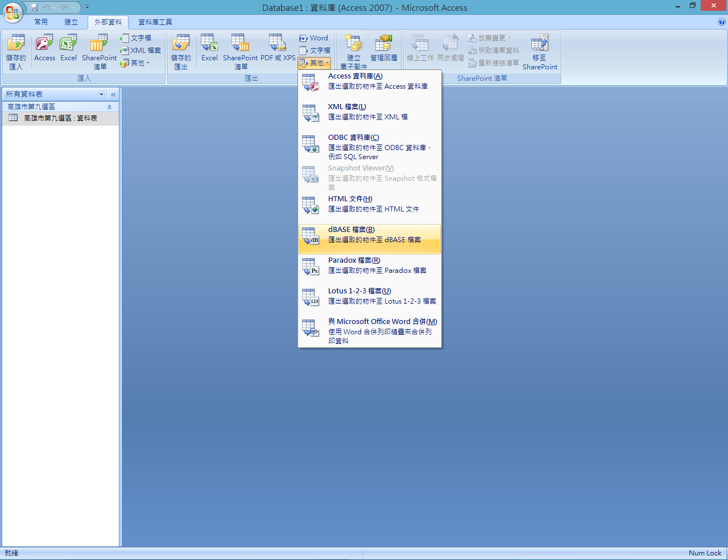Open the navigation pane 所有資料表 dropdown arrow

(x=102, y=94)
